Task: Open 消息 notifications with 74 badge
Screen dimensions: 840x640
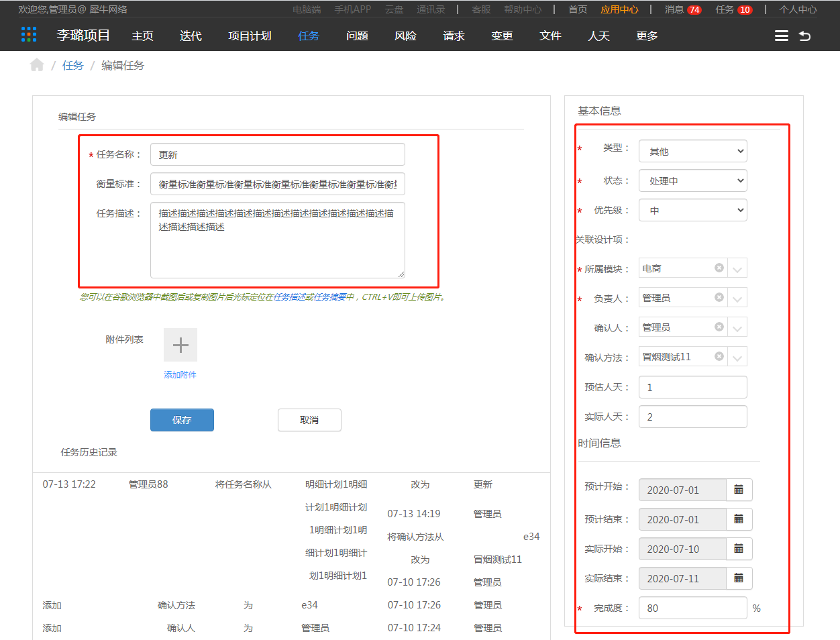Action: pos(683,9)
